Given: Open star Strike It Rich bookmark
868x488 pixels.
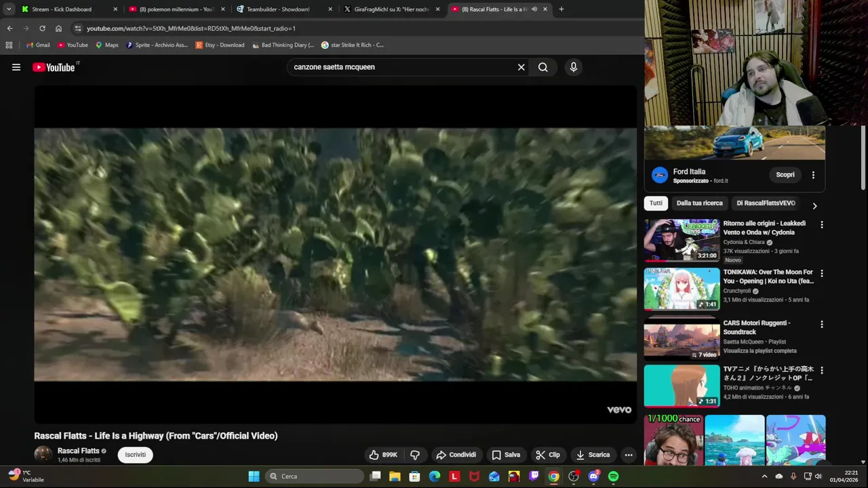Looking at the screenshot, I should click(352, 45).
